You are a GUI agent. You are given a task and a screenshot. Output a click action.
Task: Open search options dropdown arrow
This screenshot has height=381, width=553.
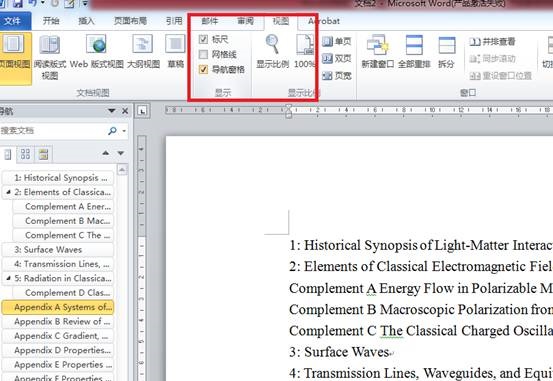[x=124, y=131]
